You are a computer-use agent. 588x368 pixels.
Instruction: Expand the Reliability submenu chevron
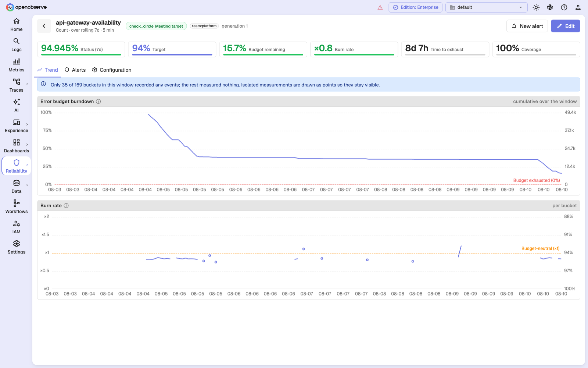[27, 165]
